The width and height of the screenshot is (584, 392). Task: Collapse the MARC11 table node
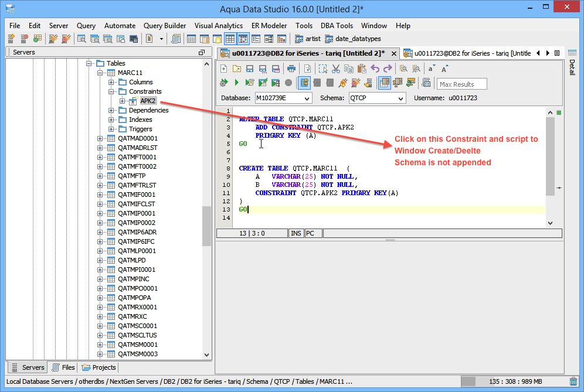[100, 73]
